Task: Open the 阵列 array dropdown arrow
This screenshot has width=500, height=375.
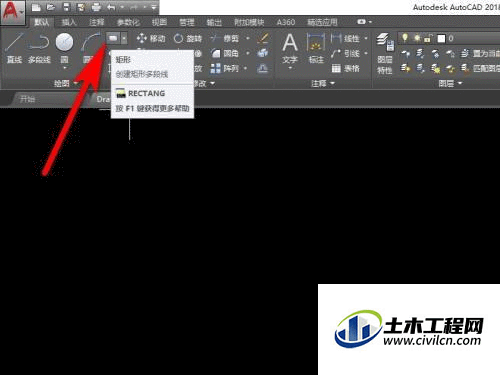Action: point(246,69)
